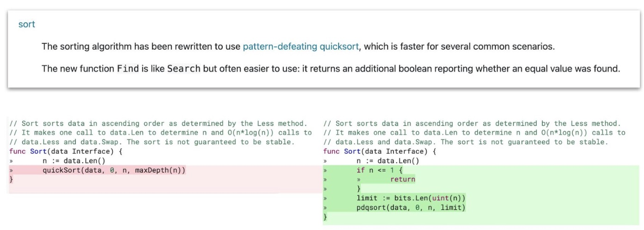
Task: Click the closing brace in the red removed block
Action: [x=11, y=180]
